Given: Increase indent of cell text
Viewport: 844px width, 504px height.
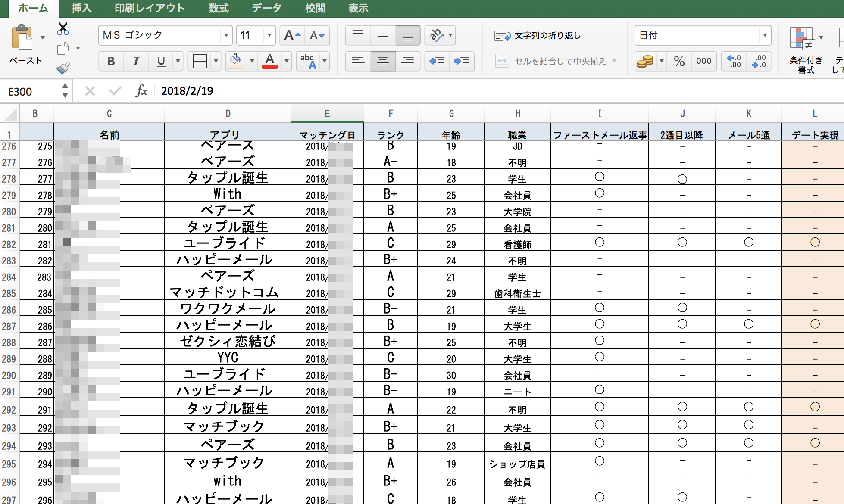Looking at the screenshot, I should [462, 61].
